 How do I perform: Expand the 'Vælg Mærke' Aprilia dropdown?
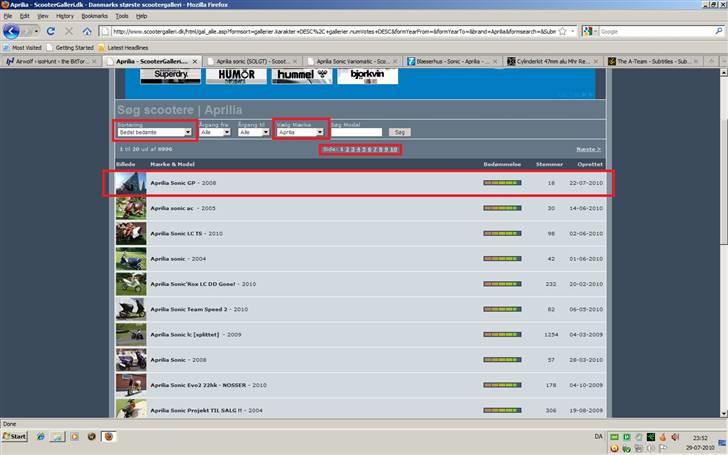tap(301, 132)
